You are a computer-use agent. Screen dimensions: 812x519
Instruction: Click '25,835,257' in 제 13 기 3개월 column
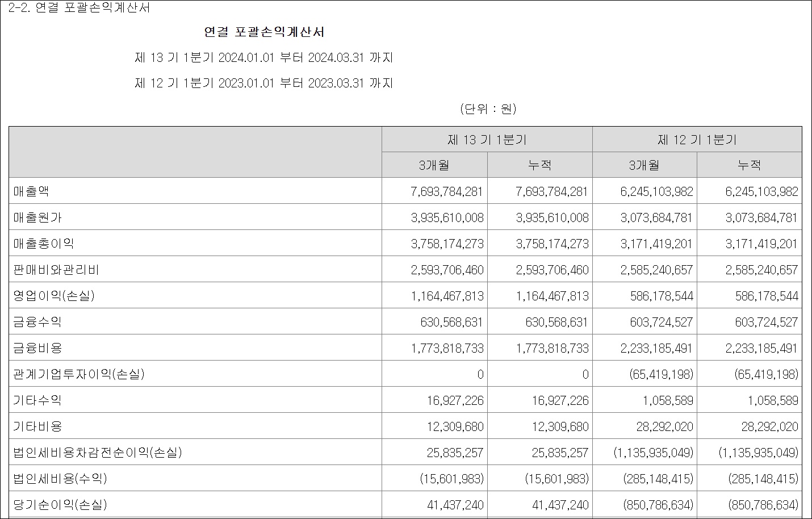[x=455, y=453]
